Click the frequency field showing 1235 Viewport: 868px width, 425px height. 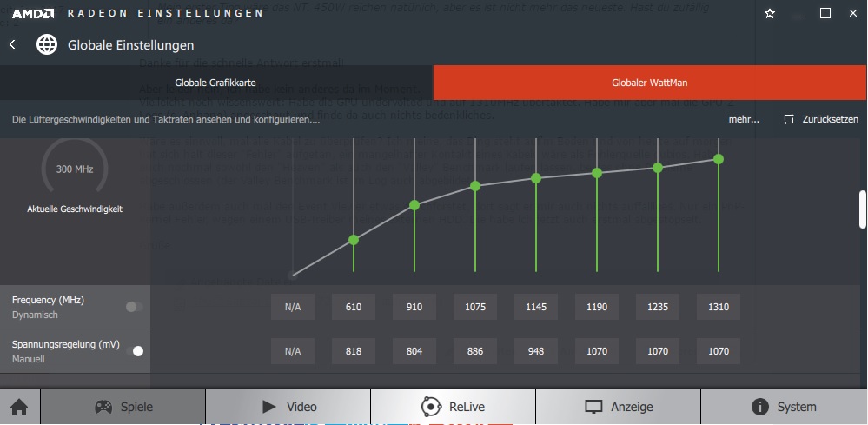[658, 307]
